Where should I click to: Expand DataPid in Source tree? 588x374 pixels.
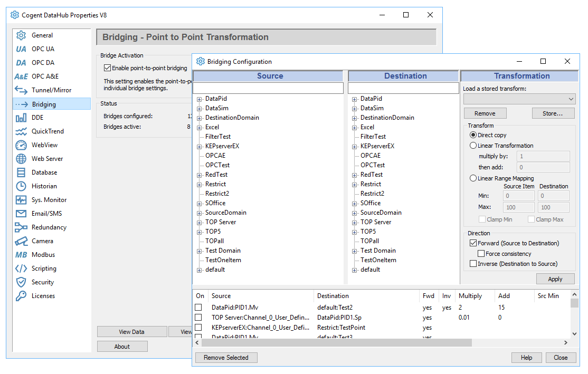(x=199, y=99)
